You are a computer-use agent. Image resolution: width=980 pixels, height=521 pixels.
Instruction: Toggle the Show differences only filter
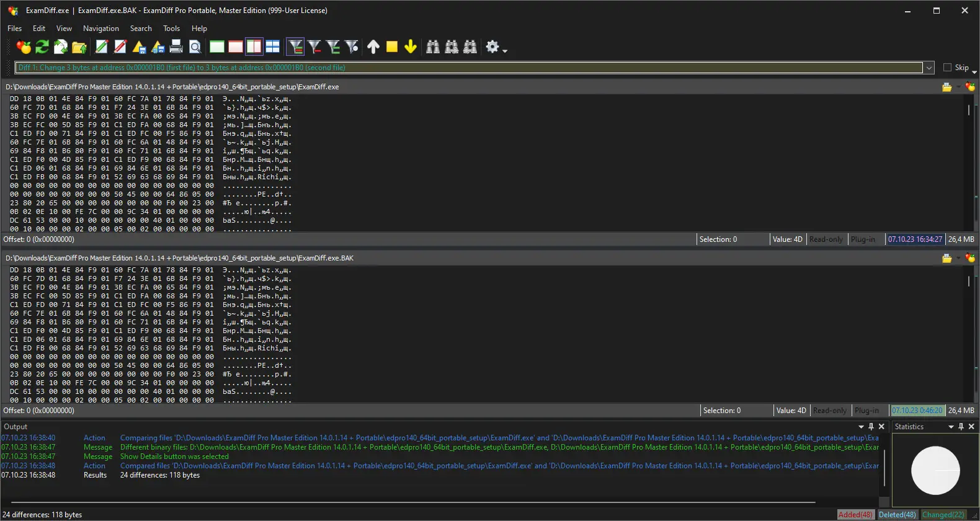point(295,47)
